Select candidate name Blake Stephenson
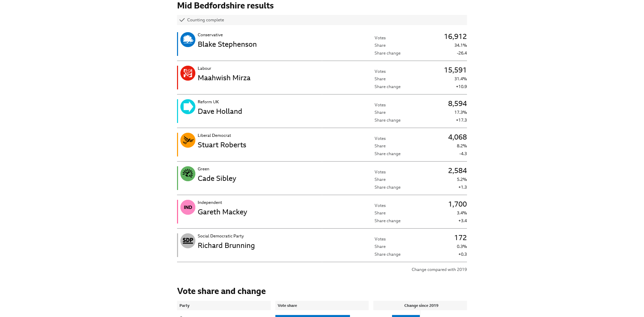This screenshot has width=644, height=317. point(227,44)
